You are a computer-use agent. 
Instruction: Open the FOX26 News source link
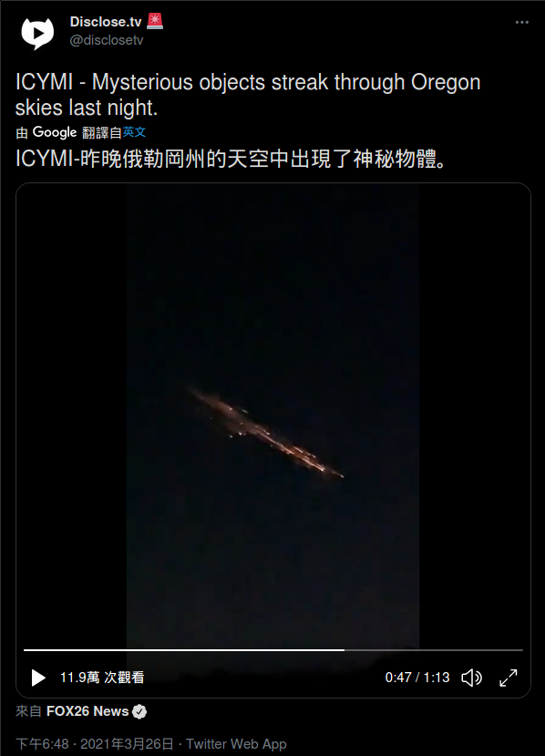point(87,711)
